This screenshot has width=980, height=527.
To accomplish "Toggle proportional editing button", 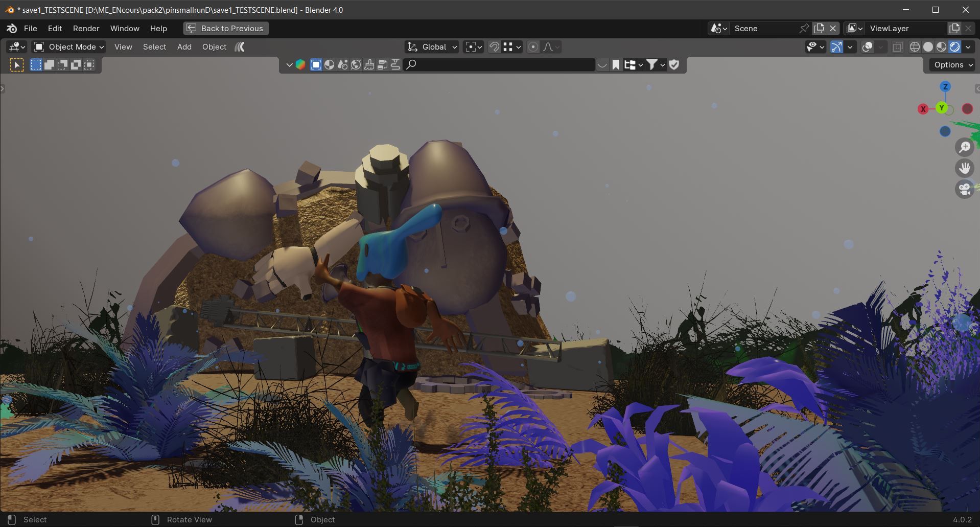I will (x=533, y=47).
